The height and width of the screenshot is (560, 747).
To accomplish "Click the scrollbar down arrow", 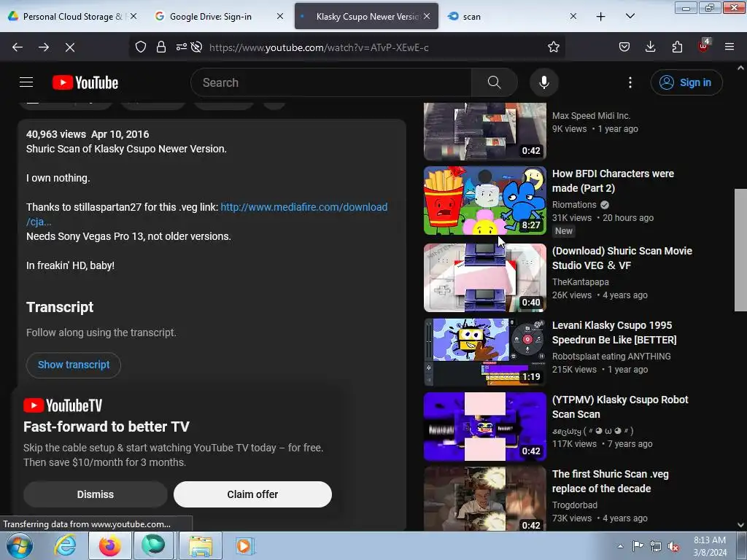I will pyautogui.click(x=740, y=525).
